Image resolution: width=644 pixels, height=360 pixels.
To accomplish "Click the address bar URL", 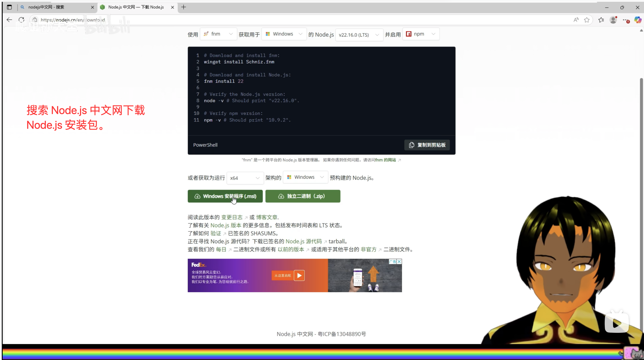I will (73, 20).
